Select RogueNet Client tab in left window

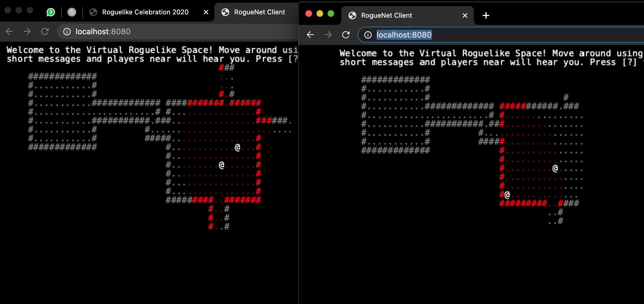259,12
